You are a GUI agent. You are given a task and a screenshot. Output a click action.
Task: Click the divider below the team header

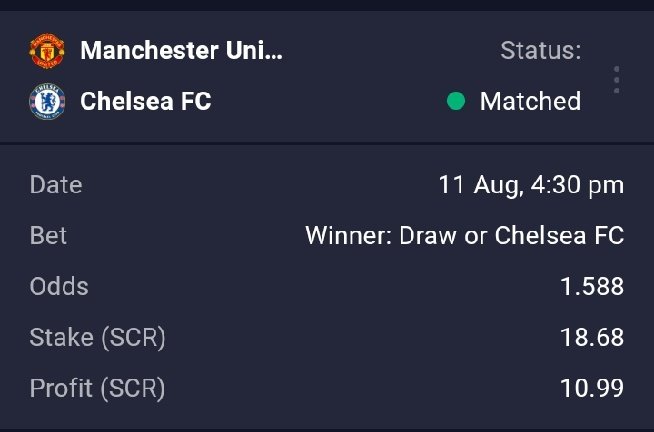(327, 143)
